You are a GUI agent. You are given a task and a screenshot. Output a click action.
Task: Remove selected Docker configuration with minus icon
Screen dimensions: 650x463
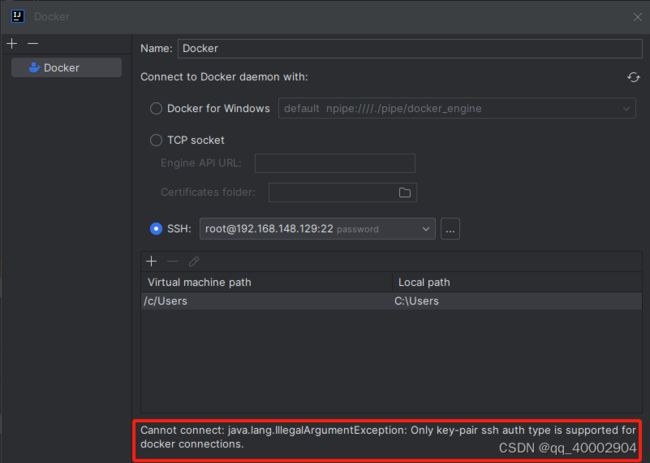point(33,44)
